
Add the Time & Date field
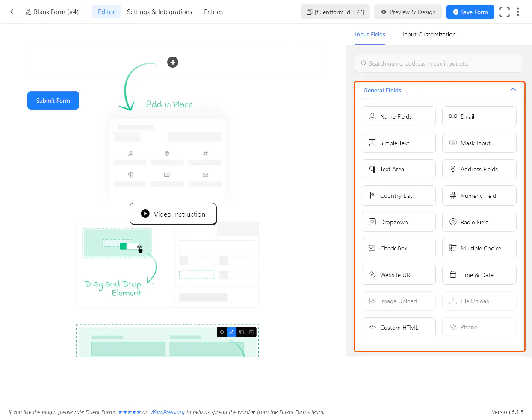(x=479, y=275)
